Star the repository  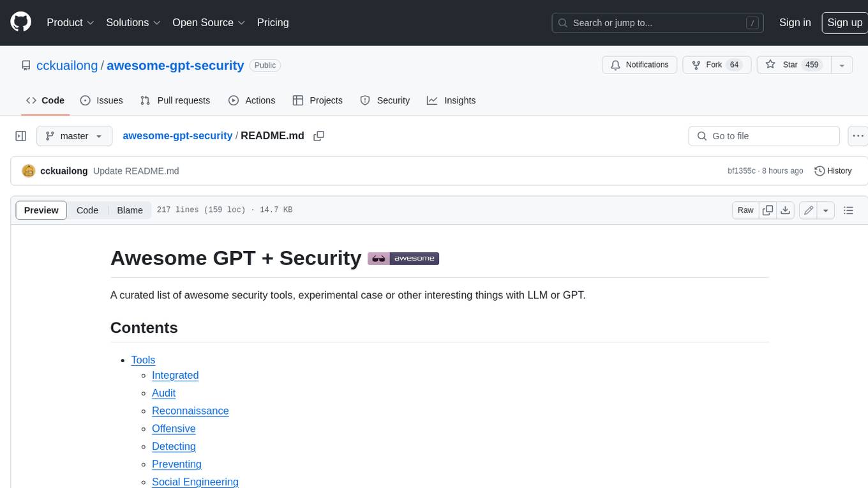pos(793,65)
